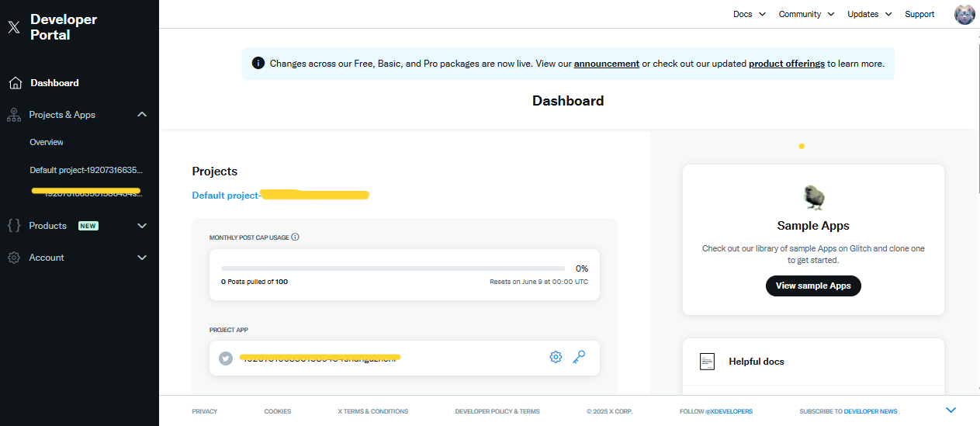This screenshot has height=426, width=980.
Task: Click the Projects heading
Action: (215, 171)
